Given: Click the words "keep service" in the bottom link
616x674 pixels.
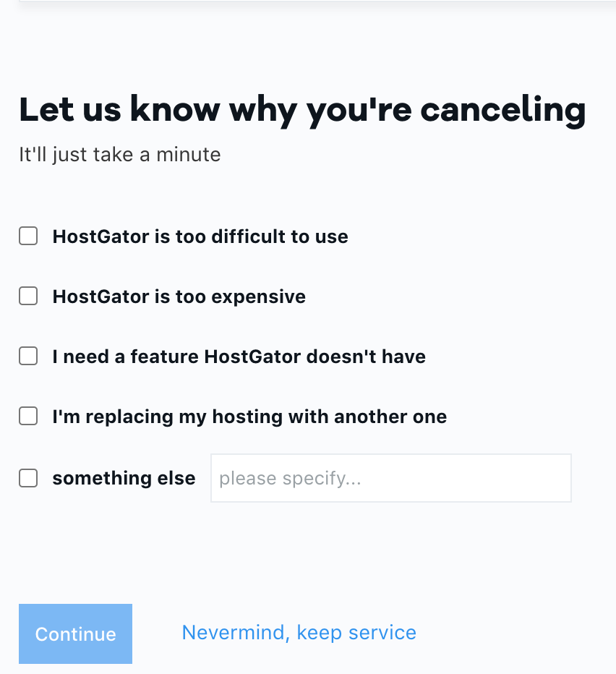Looking at the screenshot, I should (356, 633).
